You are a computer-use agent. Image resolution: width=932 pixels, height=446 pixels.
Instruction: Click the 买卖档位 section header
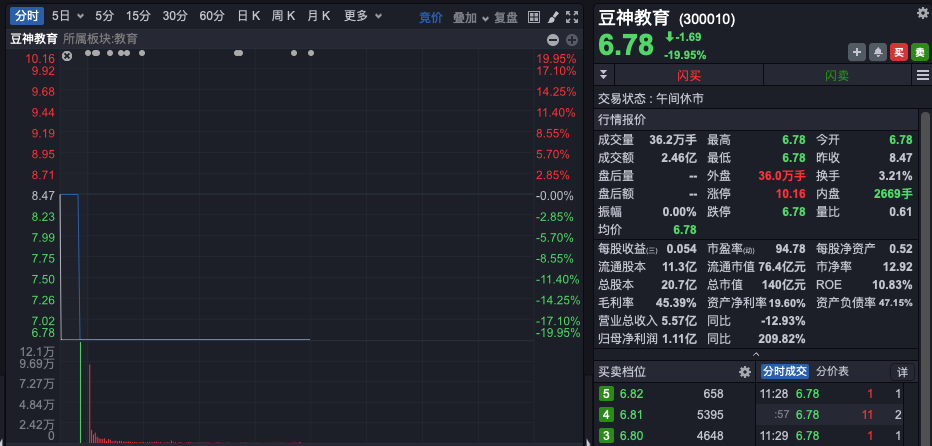pyautogui.click(x=622, y=372)
